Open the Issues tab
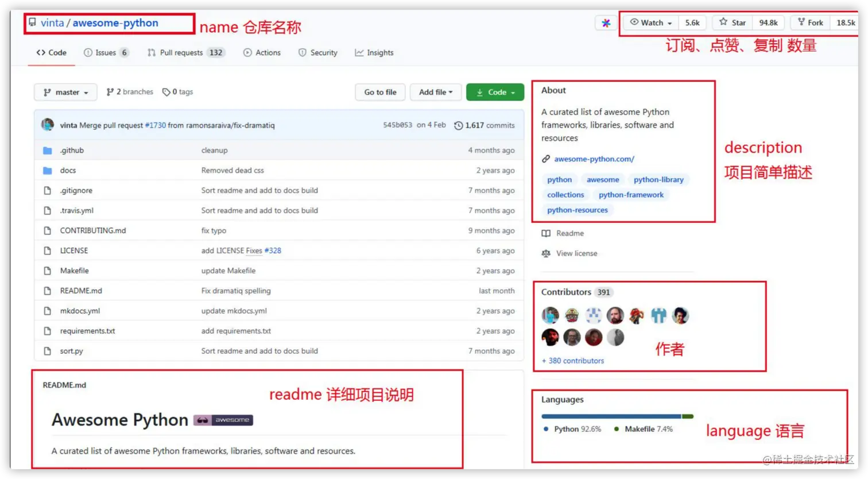The height and width of the screenshot is (479, 868). click(106, 52)
